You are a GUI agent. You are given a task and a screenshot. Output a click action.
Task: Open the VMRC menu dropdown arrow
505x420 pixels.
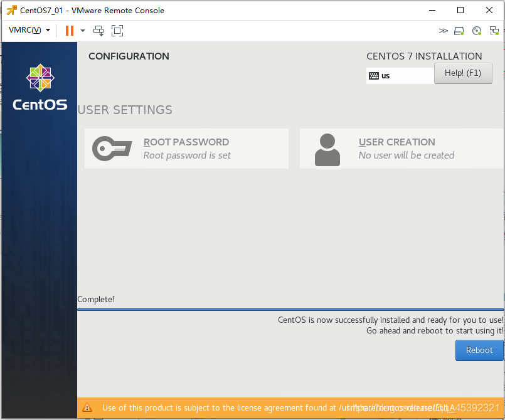point(48,30)
